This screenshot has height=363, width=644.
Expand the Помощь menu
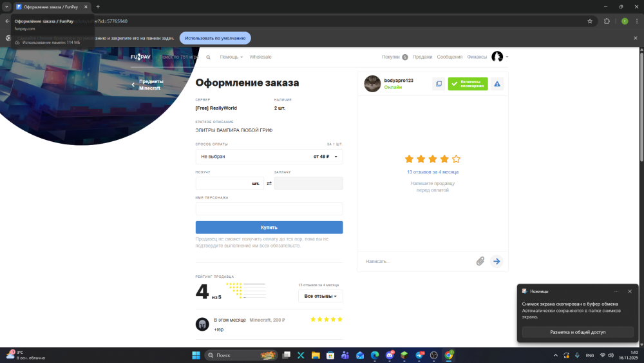[231, 57]
